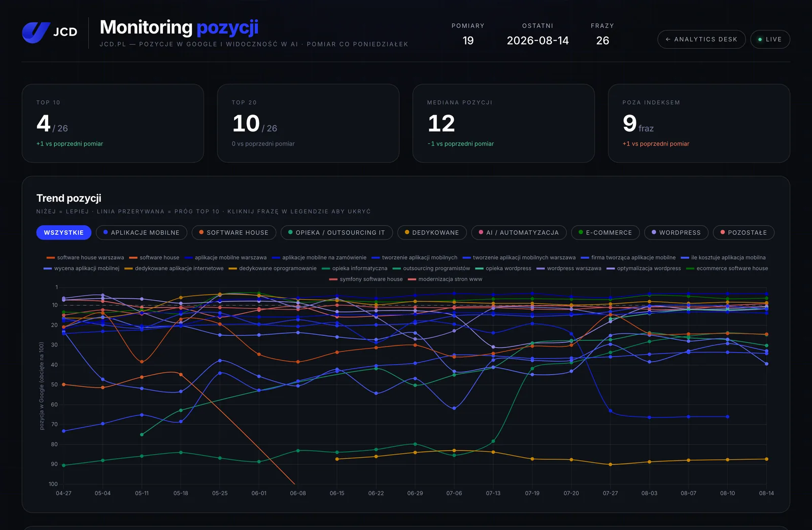Image resolution: width=812 pixels, height=530 pixels.
Task: Select the Pozostałe filter chip
Action: (743, 233)
